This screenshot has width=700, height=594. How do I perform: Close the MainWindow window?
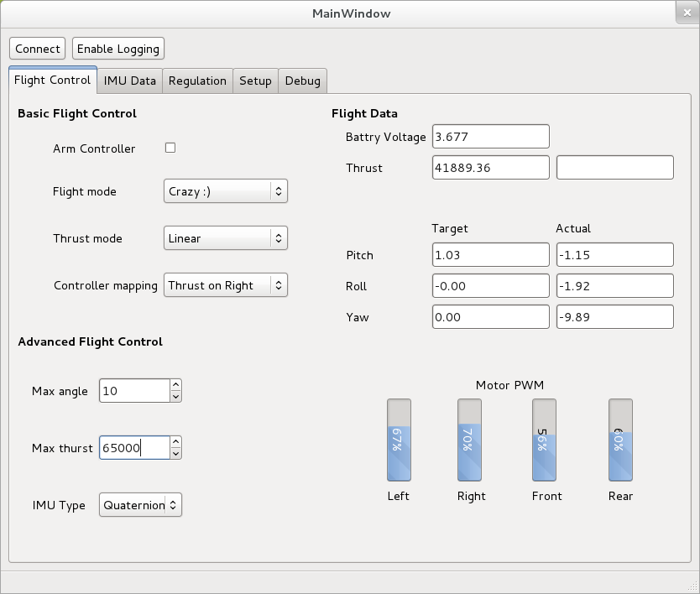point(687,13)
